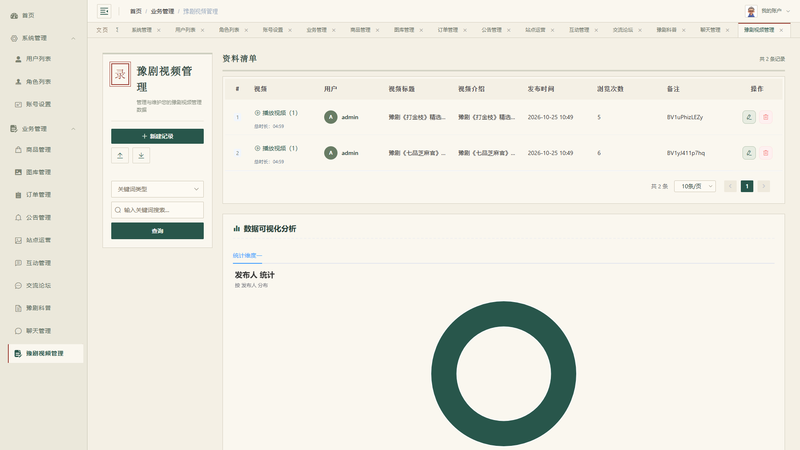
Task: Click the user avatar icon at top right
Action: [751, 11]
